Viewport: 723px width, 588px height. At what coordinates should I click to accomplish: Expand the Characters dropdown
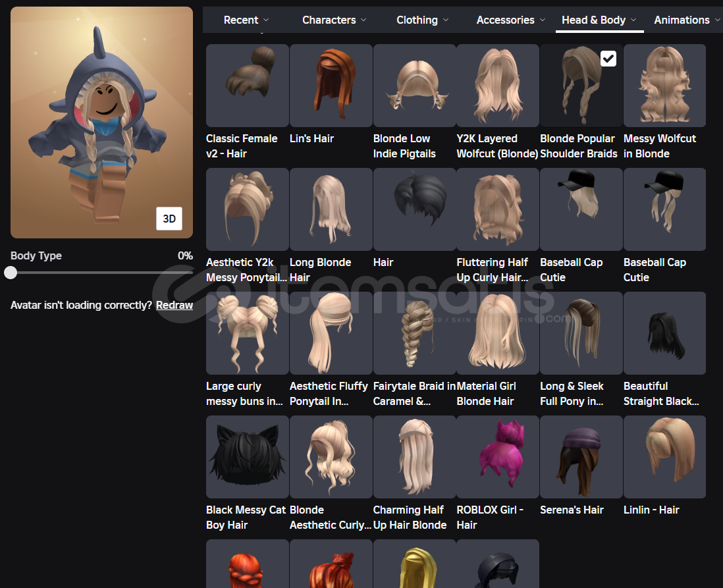[334, 20]
